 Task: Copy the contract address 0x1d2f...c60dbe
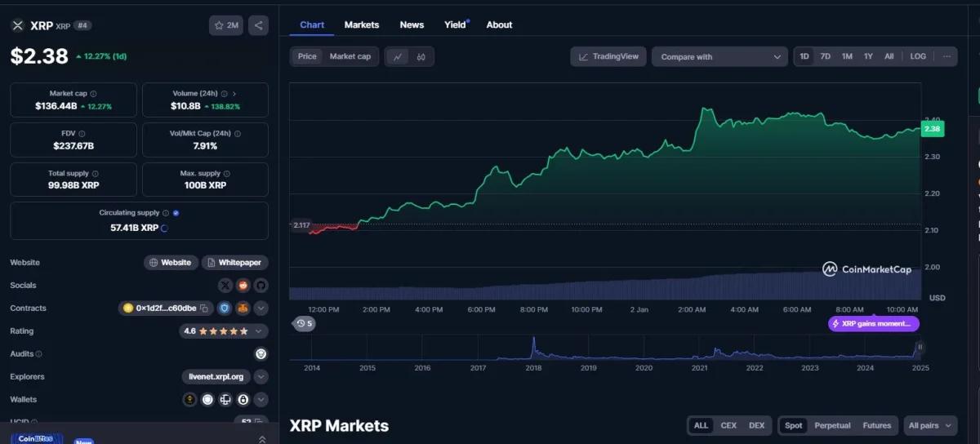pos(204,309)
